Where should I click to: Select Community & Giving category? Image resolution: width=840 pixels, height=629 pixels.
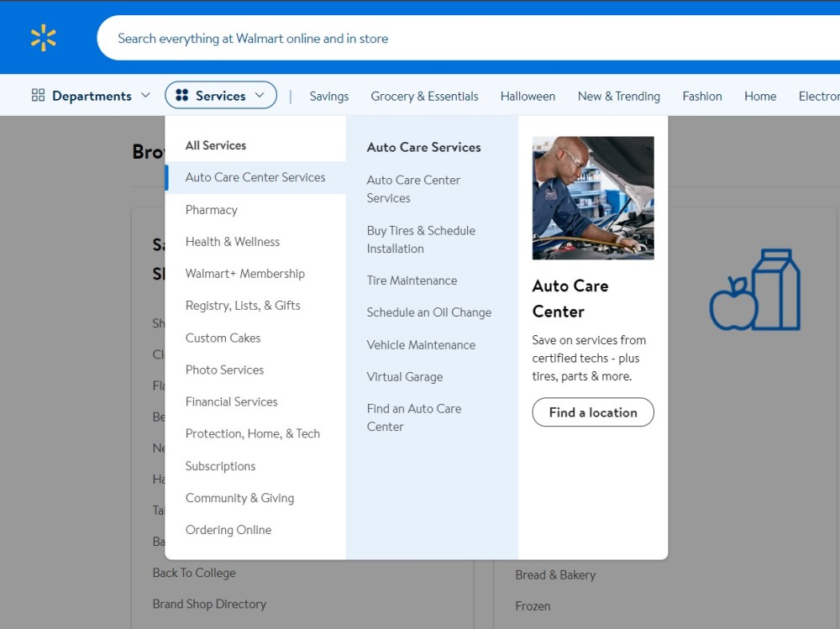[x=239, y=498]
